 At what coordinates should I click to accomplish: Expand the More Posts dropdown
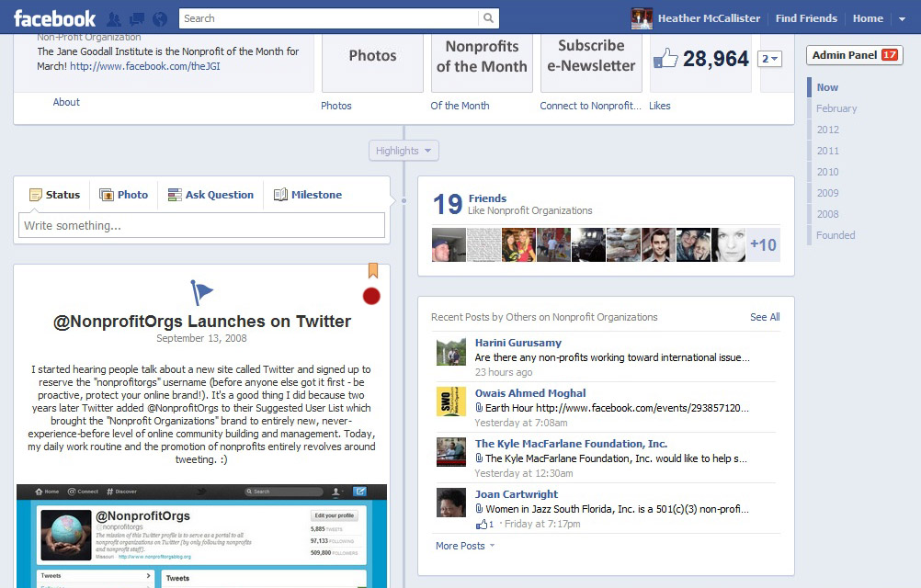(460, 546)
